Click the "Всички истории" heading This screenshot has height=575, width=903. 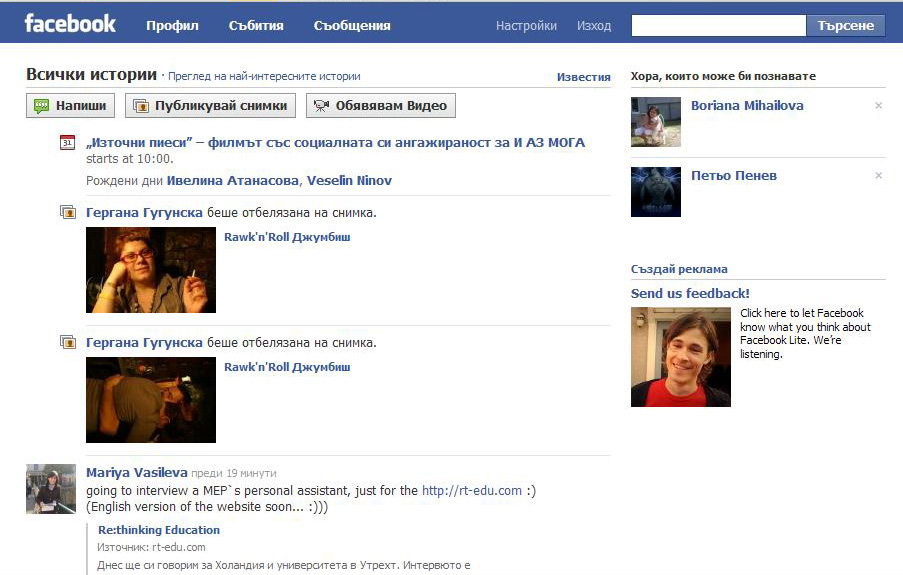click(x=92, y=74)
